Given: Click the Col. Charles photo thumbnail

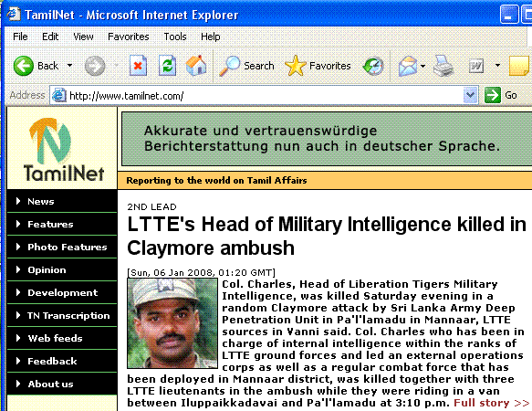Looking at the screenshot, I should 172,323.
